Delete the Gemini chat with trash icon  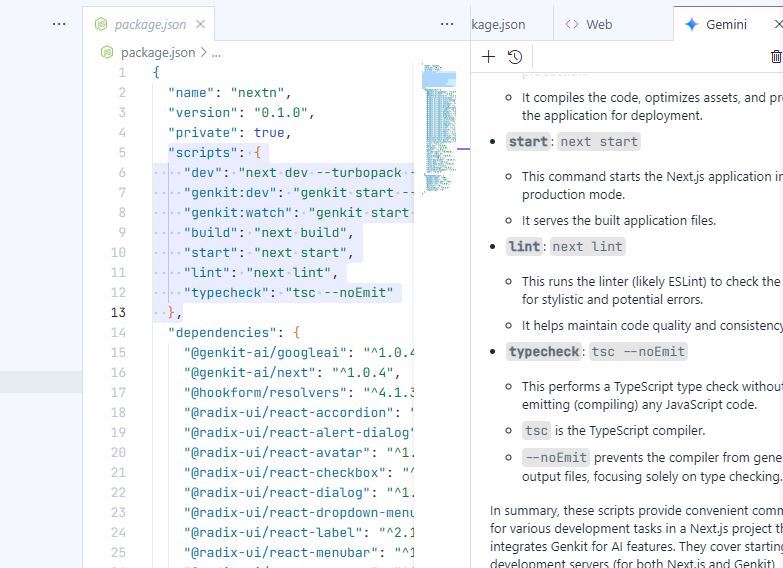point(776,57)
